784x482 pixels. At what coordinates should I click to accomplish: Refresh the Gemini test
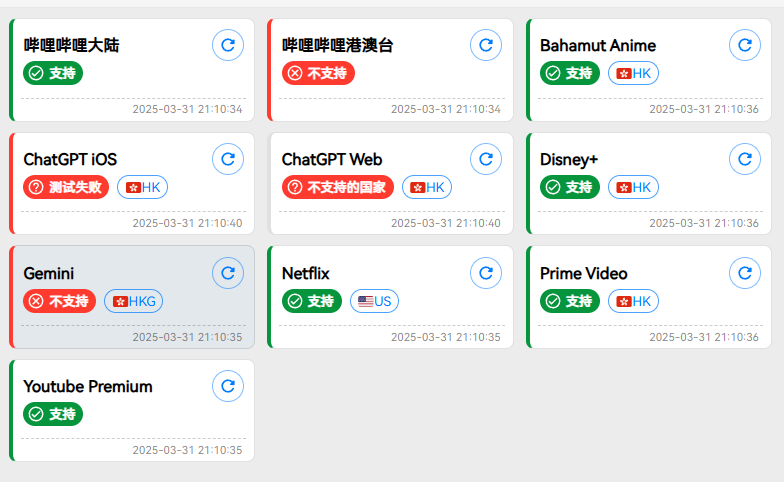[x=228, y=273]
